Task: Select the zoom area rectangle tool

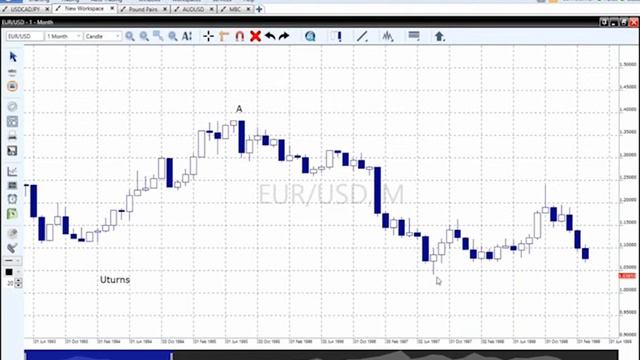Action: [158, 36]
